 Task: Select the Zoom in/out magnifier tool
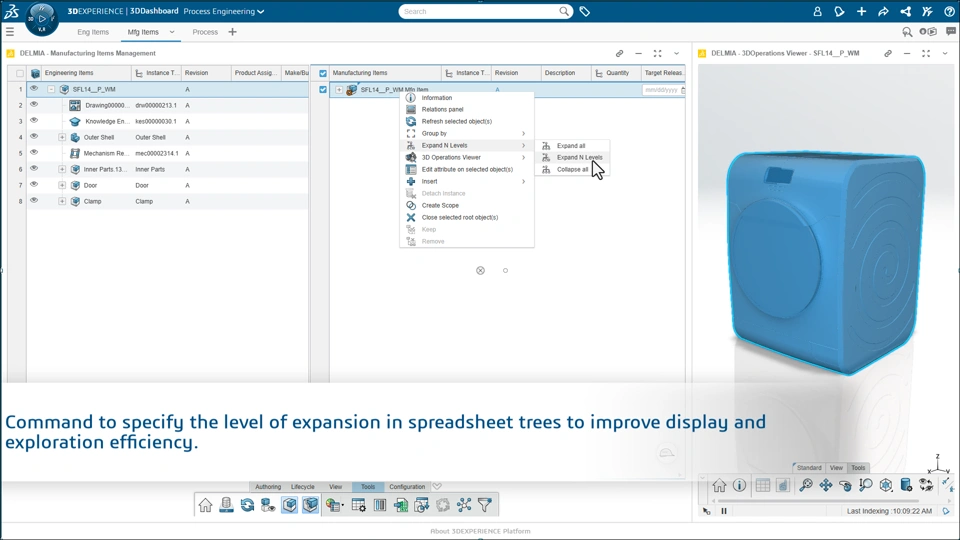(x=866, y=486)
